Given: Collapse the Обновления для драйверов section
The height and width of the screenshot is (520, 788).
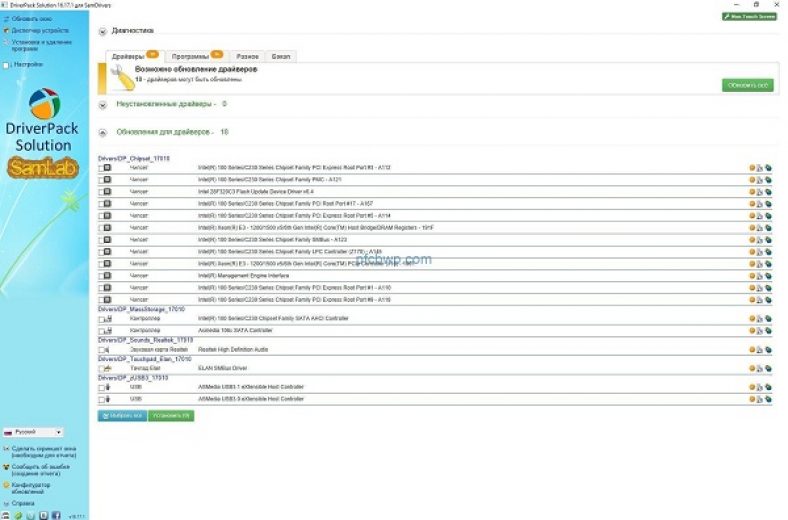Looking at the screenshot, I should point(103,133).
